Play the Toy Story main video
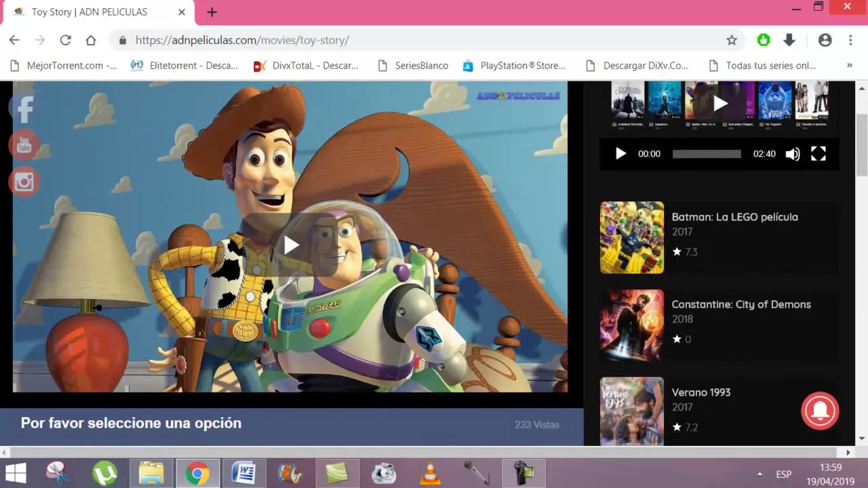868x488 pixels. click(292, 245)
